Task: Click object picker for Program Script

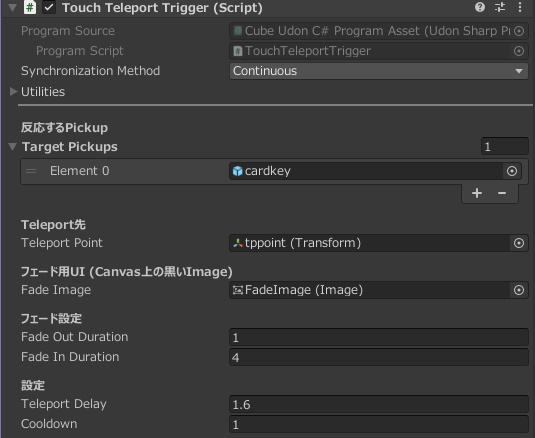Action: [519, 51]
